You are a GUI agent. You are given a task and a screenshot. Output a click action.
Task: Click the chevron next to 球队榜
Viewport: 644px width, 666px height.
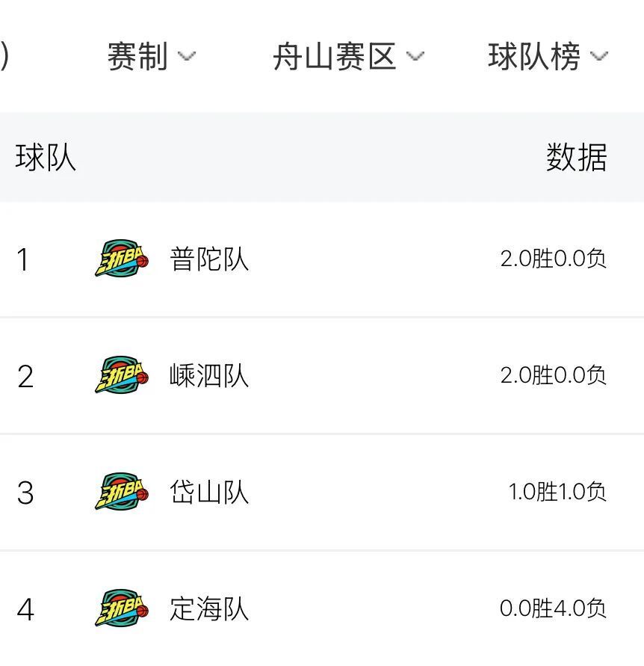pos(599,56)
